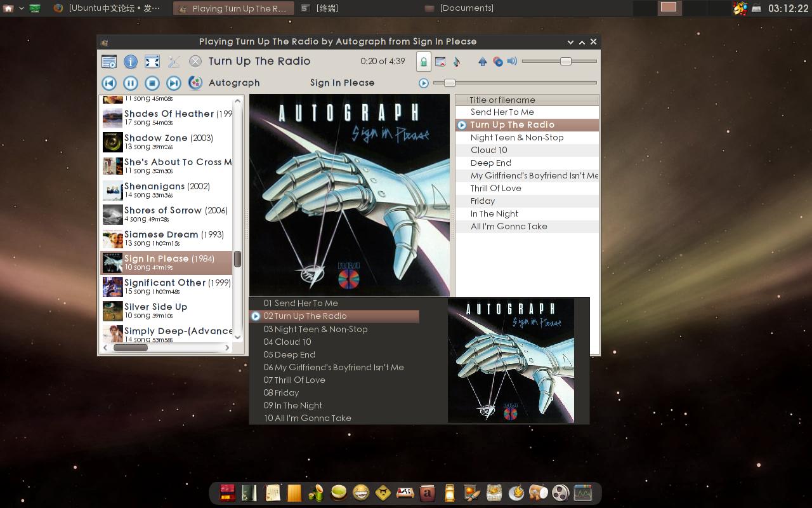
Task: Switch to fullscreen layout mode icon
Action: point(152,62)
